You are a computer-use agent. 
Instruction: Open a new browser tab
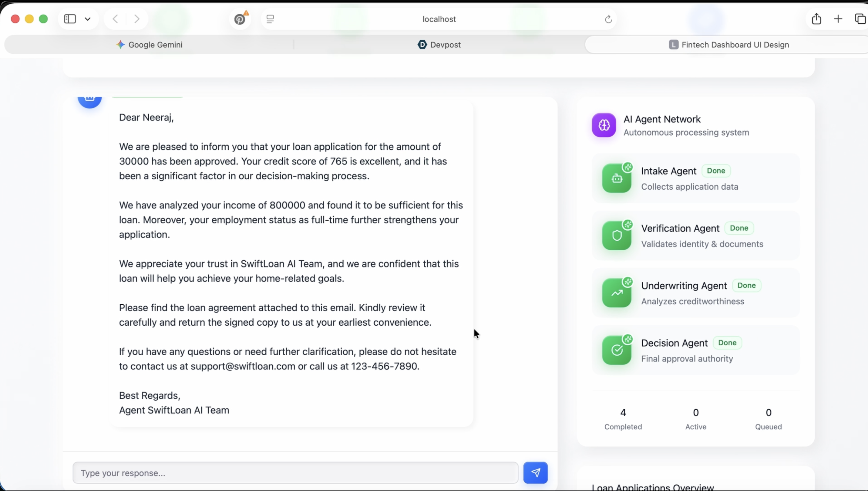tap(838, 19)
